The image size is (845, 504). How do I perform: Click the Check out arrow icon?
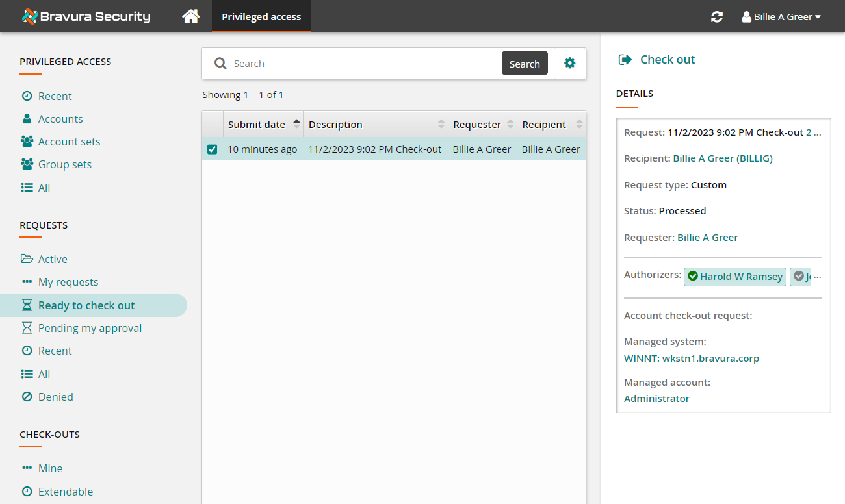coord(625,60)
